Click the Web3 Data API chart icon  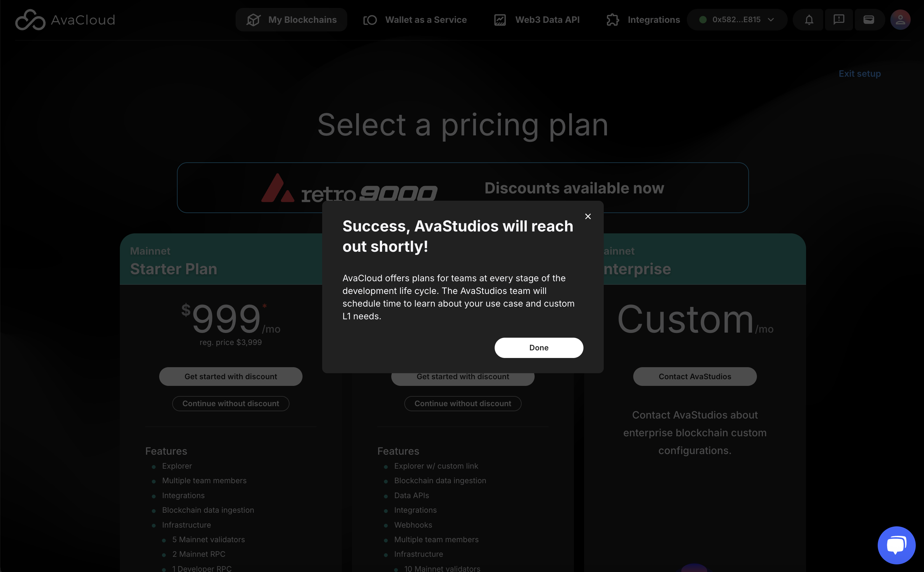500,20
